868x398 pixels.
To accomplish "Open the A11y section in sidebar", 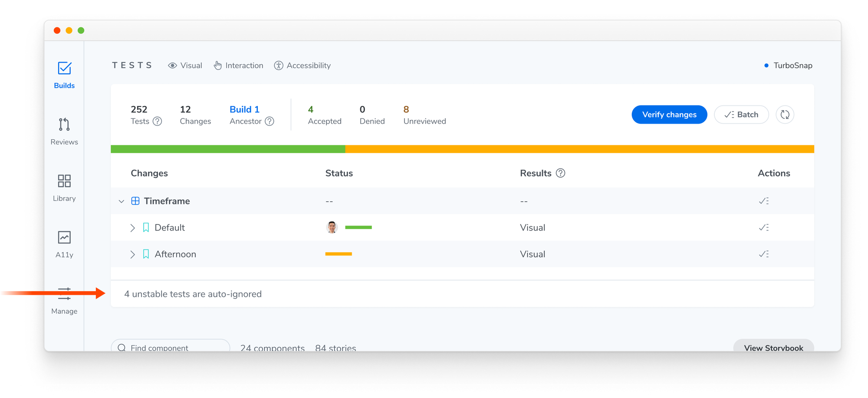I will 64,244.
